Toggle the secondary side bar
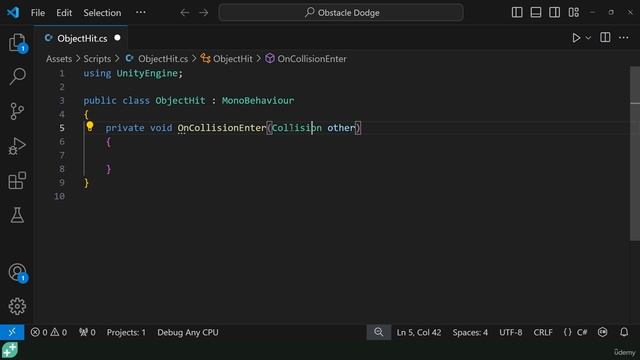 (554, 12)
